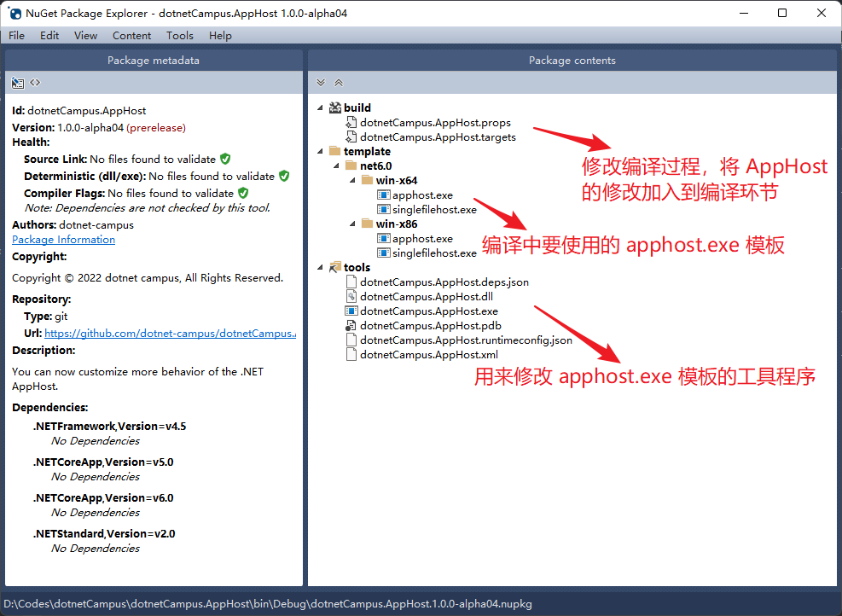Open the Package Information link
Screen dimensions: 842x616
63,239
